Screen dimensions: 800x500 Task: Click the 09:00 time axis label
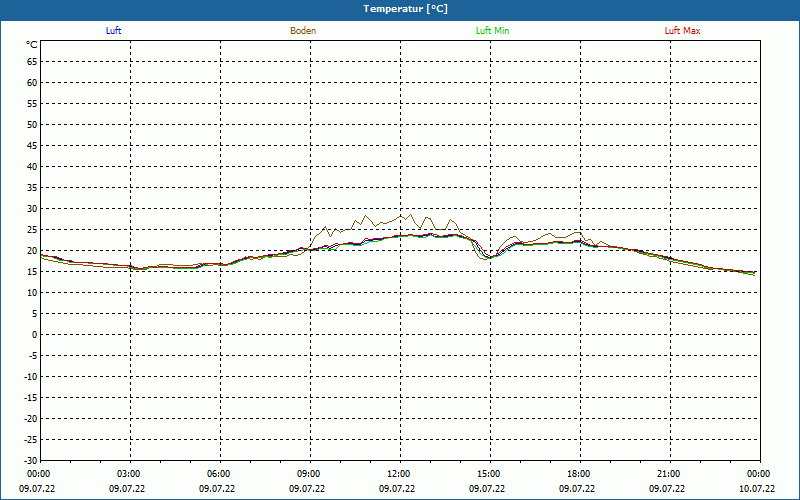pos(310,474)
